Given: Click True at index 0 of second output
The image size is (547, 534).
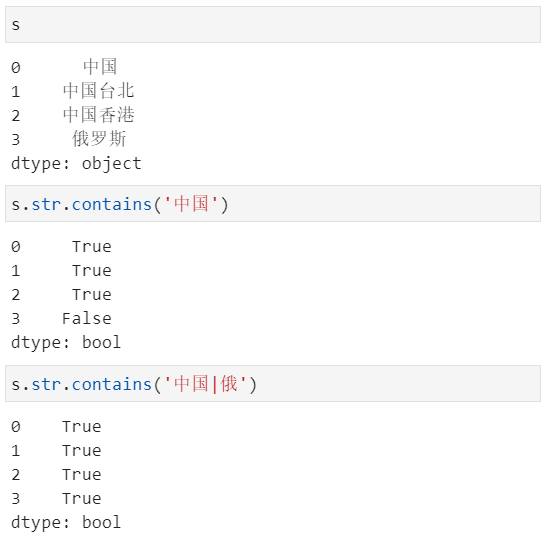Looking at the screenshot, I should 92,247.
